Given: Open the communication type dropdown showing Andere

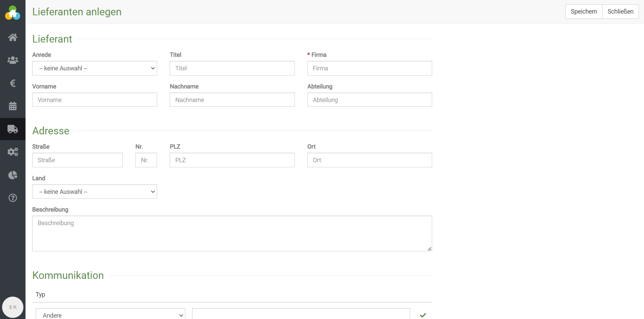Looking at the screenshot, I should [110, 315].
